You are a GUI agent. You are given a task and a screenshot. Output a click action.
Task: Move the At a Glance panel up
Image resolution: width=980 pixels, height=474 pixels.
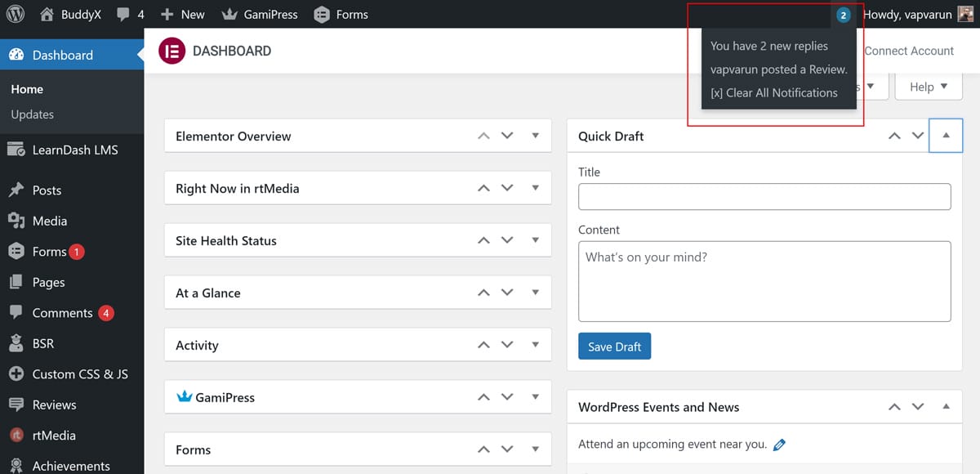483,293
